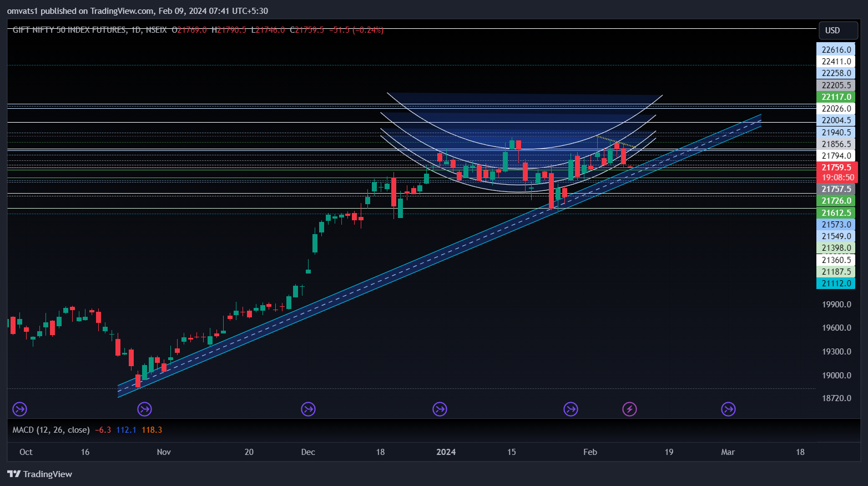868x486 pixels.
Task: Click the cyan 21112.0 price label
Action: (x=836, y=283)
